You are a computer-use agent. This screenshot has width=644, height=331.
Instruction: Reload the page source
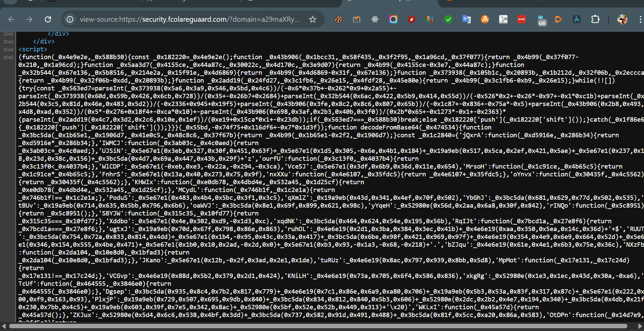tap(48, 19)
